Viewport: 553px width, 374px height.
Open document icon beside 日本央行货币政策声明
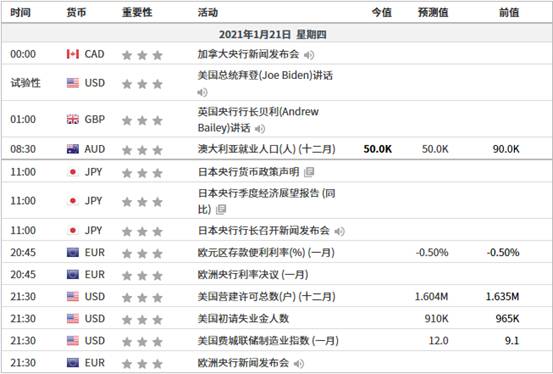pos(309,172)
